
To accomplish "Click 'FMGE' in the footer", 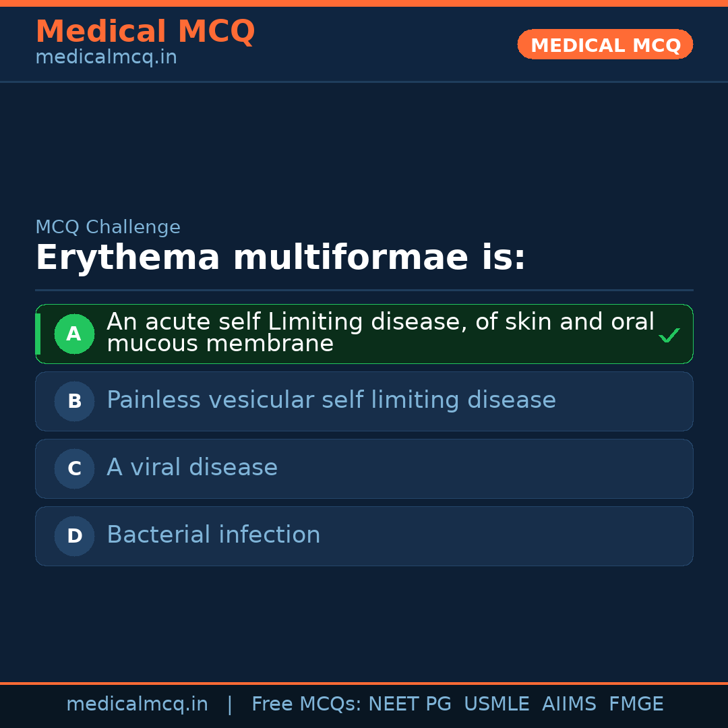I will [636, 704].
